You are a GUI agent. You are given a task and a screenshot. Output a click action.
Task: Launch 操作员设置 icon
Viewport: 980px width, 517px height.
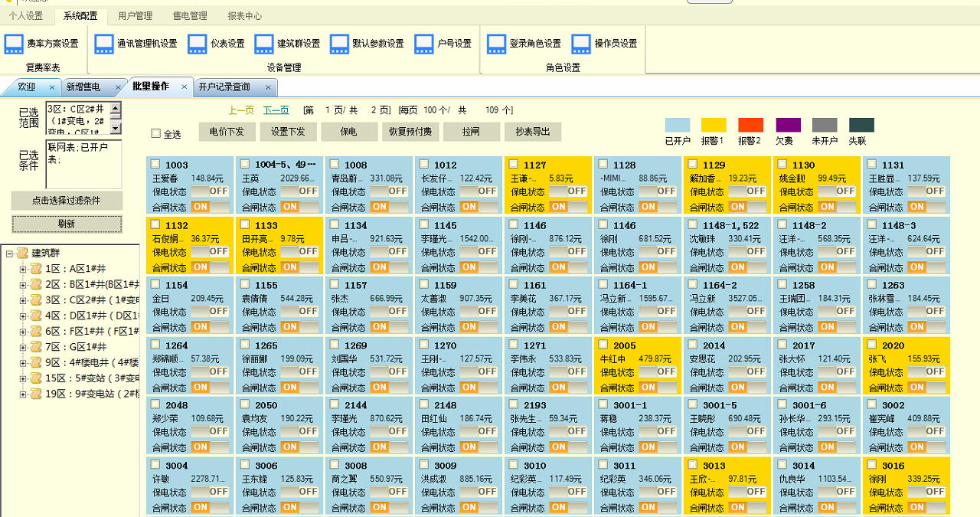[581, 44]
